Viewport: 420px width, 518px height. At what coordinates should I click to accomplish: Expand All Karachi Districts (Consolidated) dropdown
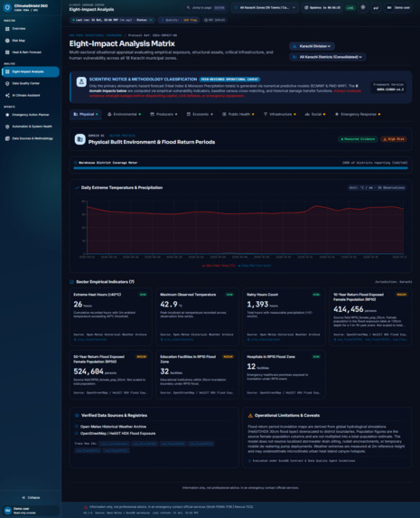point(328,57)
